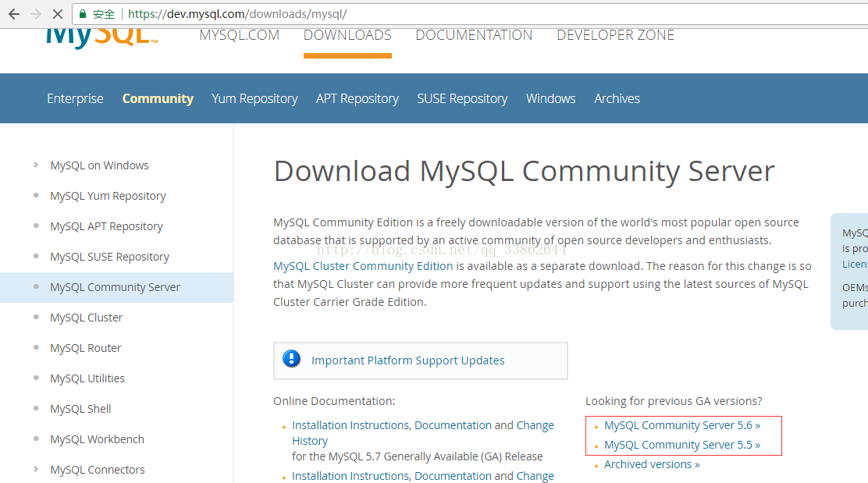This screenshot has width=868, height=483.
Task: Open MySQL Community Server 5.6 link
Action: pos(682,425)
